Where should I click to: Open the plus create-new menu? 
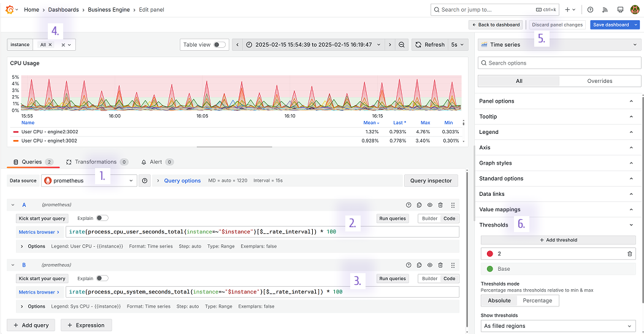pos(570,9)
